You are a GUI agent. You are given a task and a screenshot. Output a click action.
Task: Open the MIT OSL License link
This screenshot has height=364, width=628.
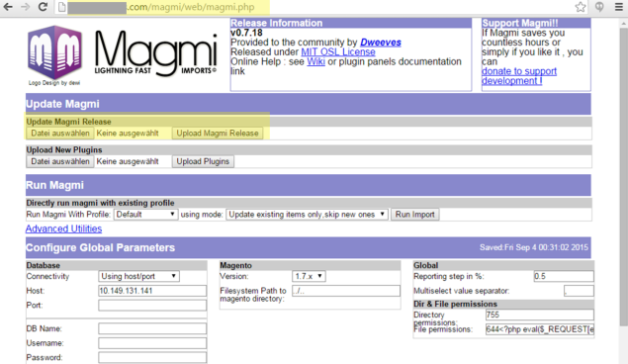(x=338, y=52)
